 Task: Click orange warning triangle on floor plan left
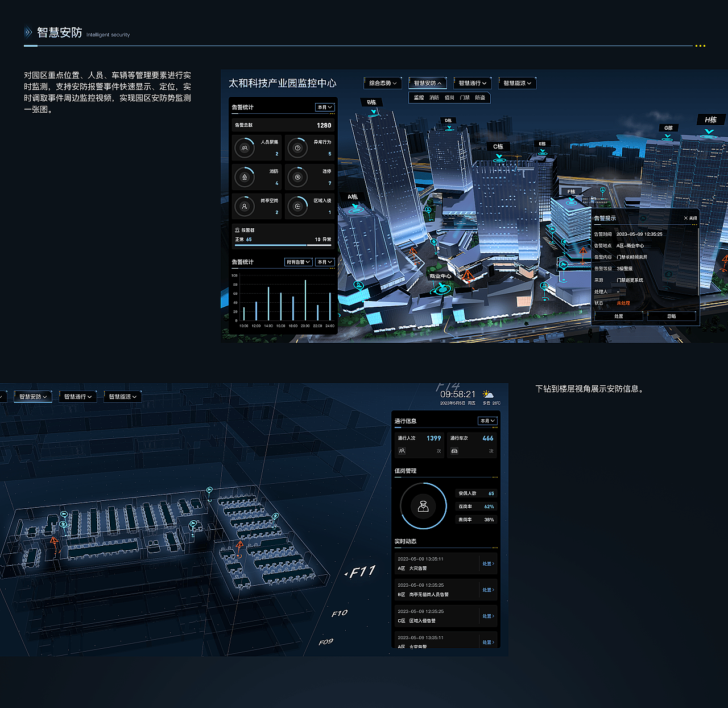53,540
